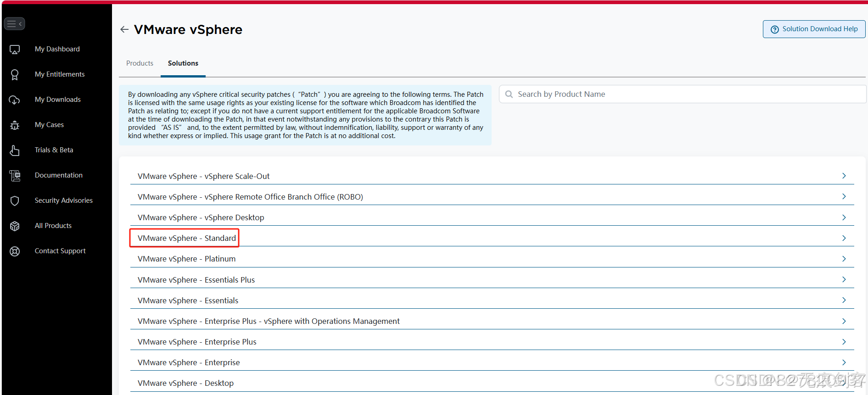Switch to the Products tab
This screenshot has height=395, width=868.
(140, 63)
